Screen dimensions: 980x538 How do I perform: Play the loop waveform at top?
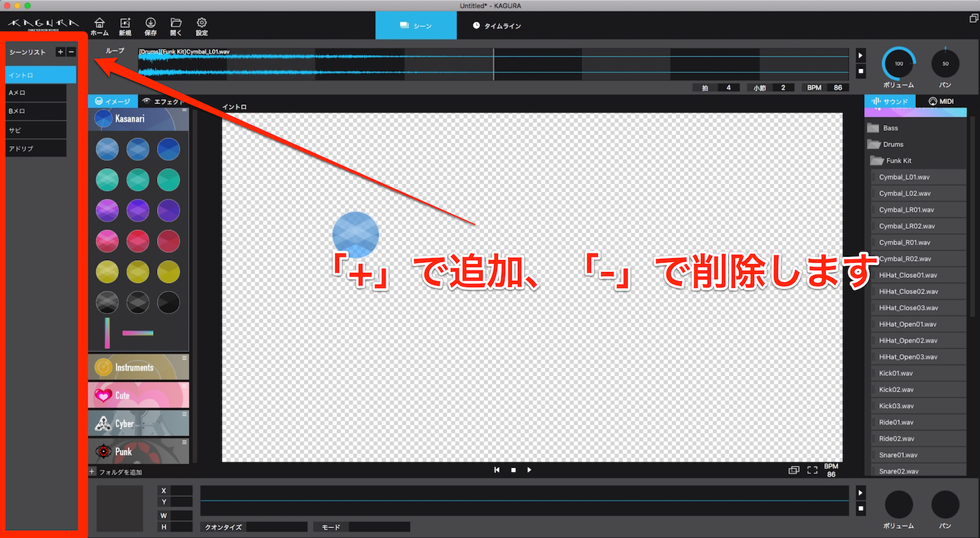[x=861, y=56]
